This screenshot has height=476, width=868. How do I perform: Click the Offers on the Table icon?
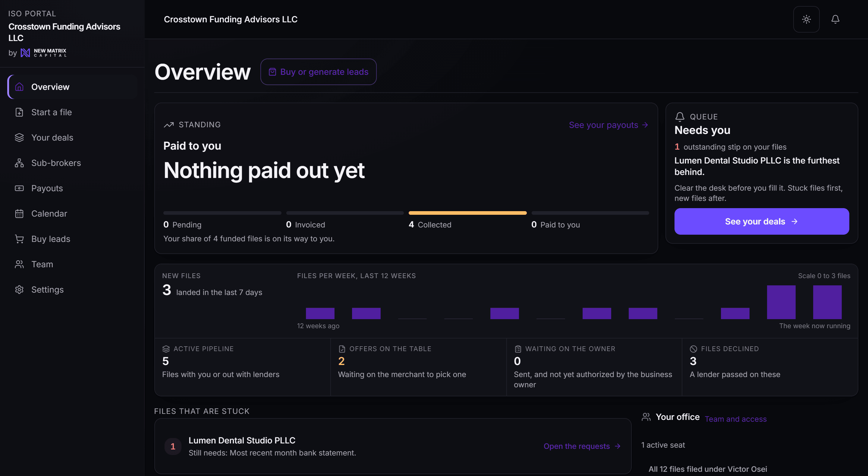coord(342,348)
